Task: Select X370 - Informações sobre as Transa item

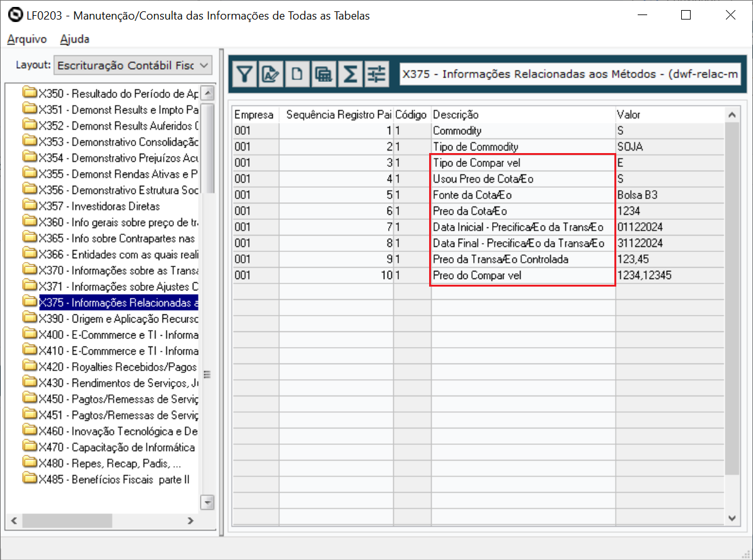Action: tap(118, 270)
